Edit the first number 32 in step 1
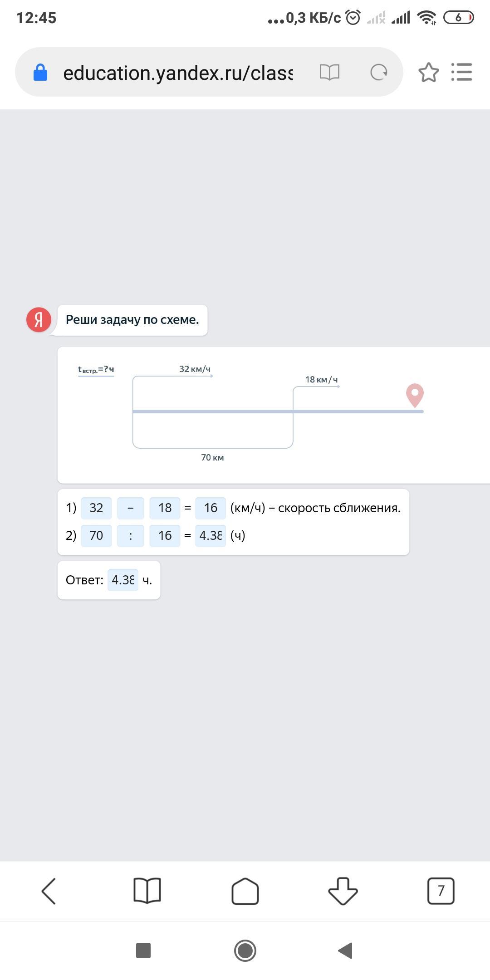Screen dimensions: 490x980 96,508
